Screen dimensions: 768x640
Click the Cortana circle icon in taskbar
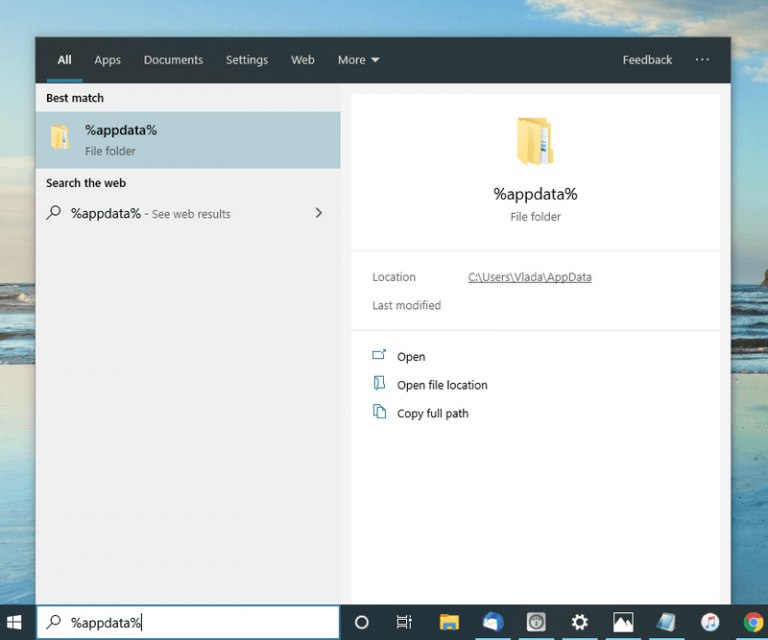point(361,622)
